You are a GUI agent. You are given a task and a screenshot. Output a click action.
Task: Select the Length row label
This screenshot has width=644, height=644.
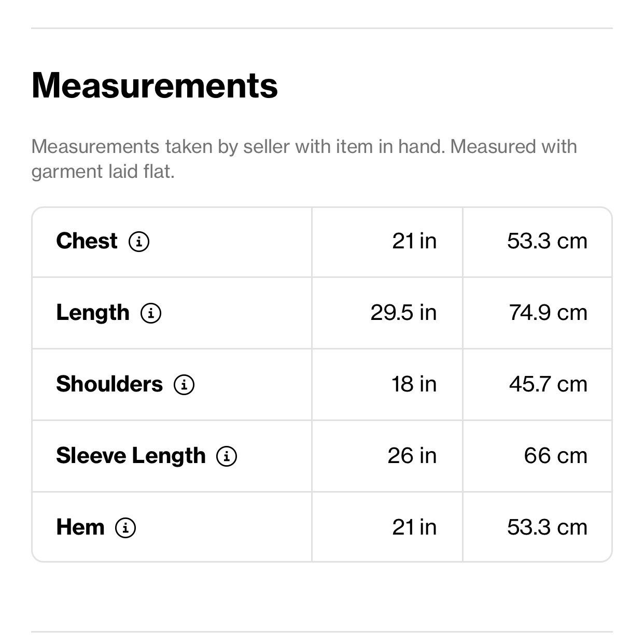coord(93,313)
